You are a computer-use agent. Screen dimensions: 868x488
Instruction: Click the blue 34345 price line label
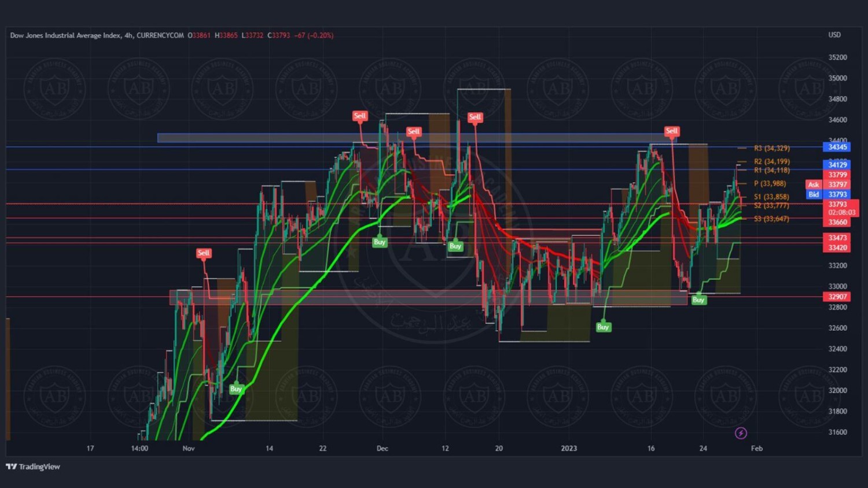point(837,147)
